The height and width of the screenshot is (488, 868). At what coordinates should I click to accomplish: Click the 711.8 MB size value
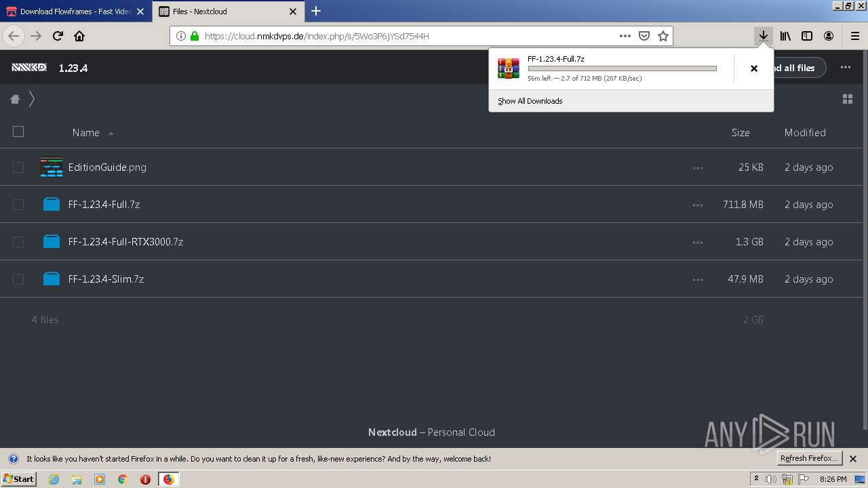coord(743,205)
